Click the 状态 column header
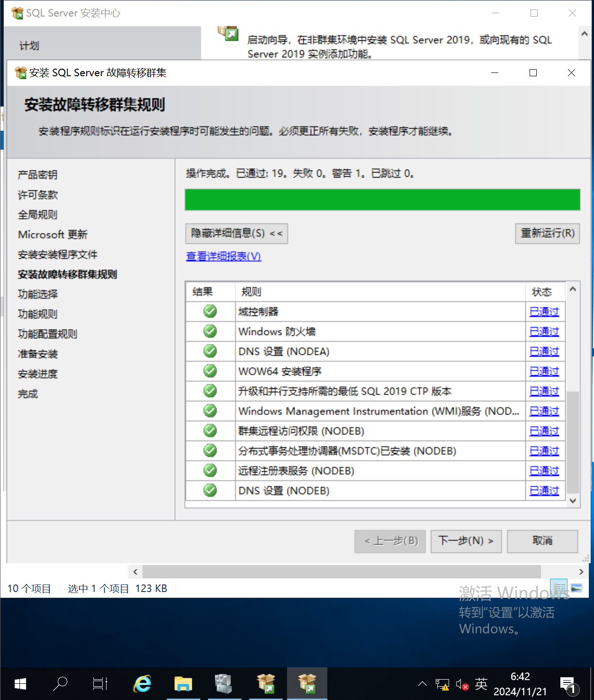 coord(546,292)
